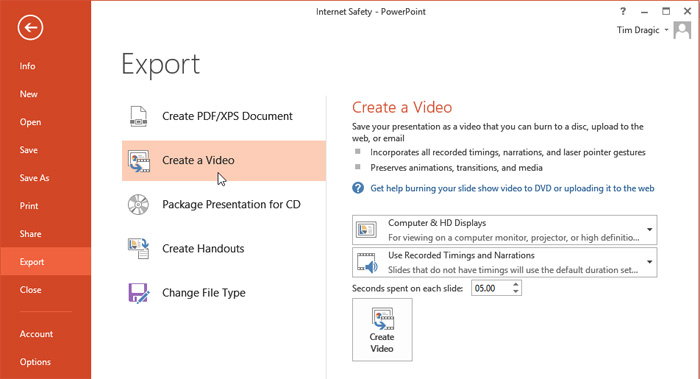Open the DVD burning help link

[512, 188]
